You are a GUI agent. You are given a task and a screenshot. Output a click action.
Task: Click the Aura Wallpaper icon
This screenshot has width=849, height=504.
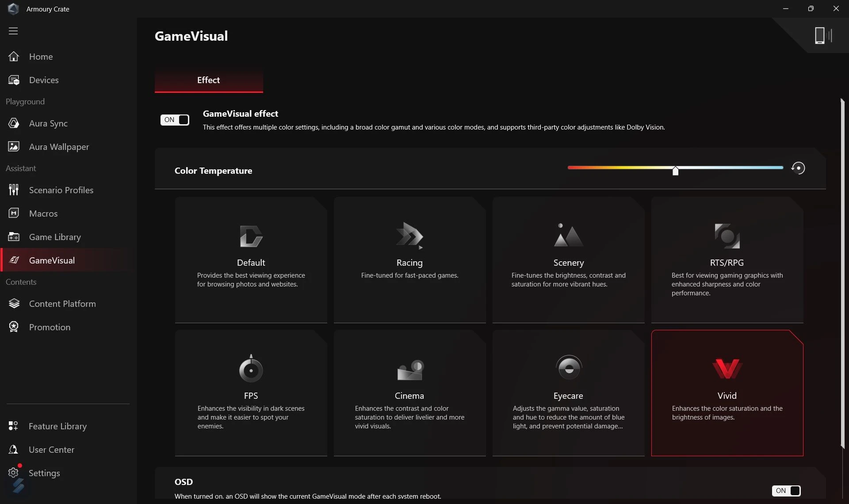click(14, 147)
